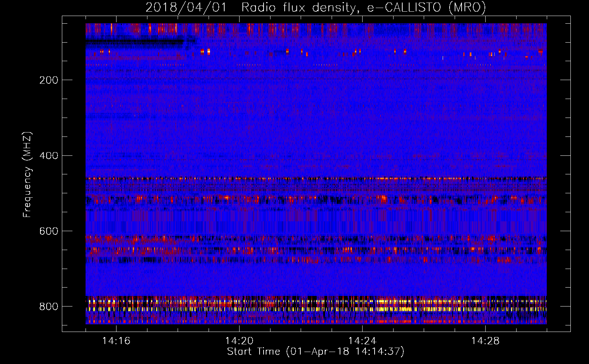Click the 'Frequency (MHZ)' axis label
Viewport: 589px width, 364px height.
point(27,174)
